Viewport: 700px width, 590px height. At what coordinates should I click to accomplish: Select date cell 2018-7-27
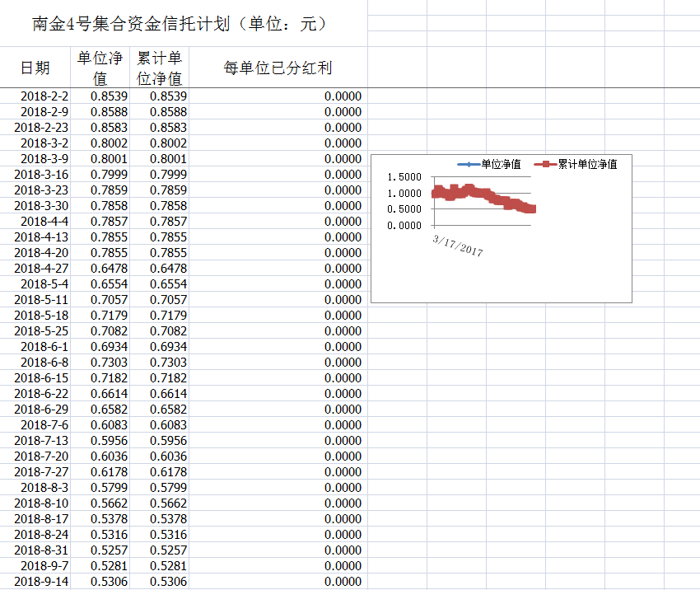point(35,471)
